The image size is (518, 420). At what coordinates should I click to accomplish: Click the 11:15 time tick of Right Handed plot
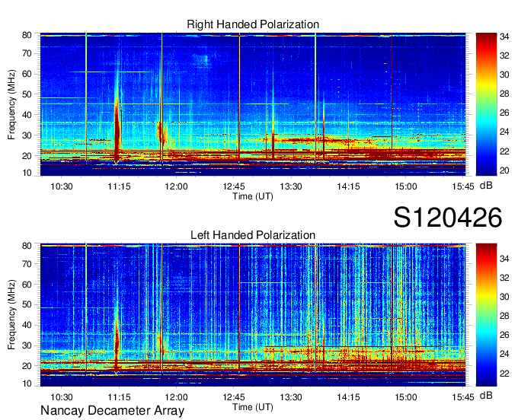tap(119, 186)
